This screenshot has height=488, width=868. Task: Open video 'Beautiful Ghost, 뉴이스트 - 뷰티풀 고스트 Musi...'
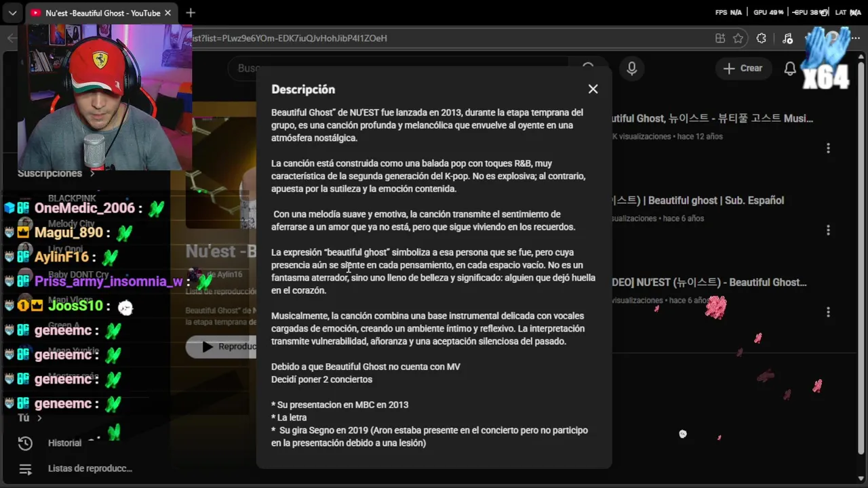pyautogui.click(x=712, y=119)
